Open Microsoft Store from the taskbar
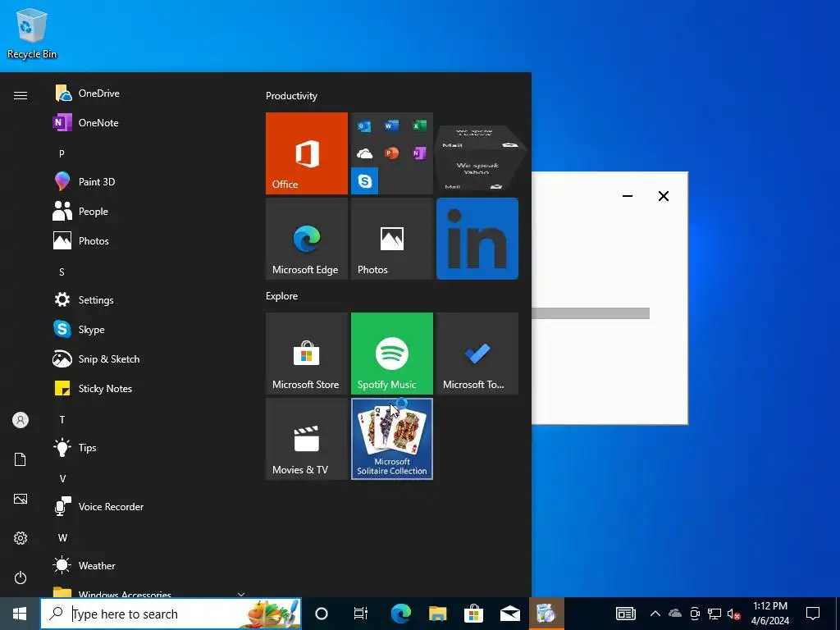The height and width of the screenshot is (630, 840). (473, 614)
